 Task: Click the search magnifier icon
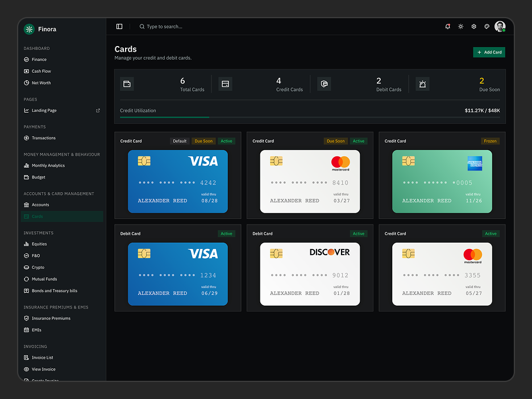point(142,27)
